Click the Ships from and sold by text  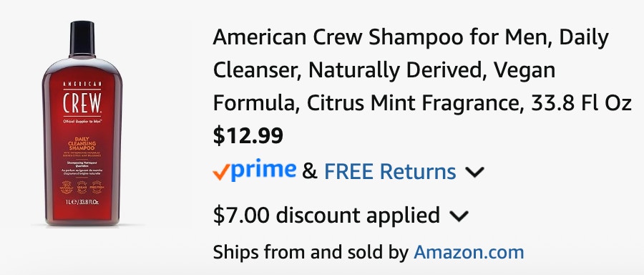pos(311,252)
